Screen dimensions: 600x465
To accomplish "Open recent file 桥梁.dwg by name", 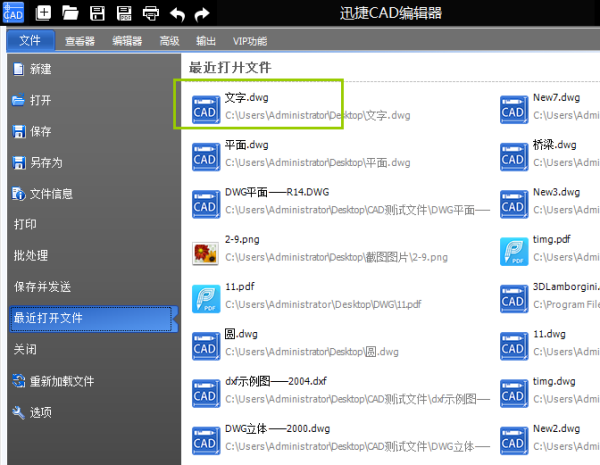I will (555, 145).
